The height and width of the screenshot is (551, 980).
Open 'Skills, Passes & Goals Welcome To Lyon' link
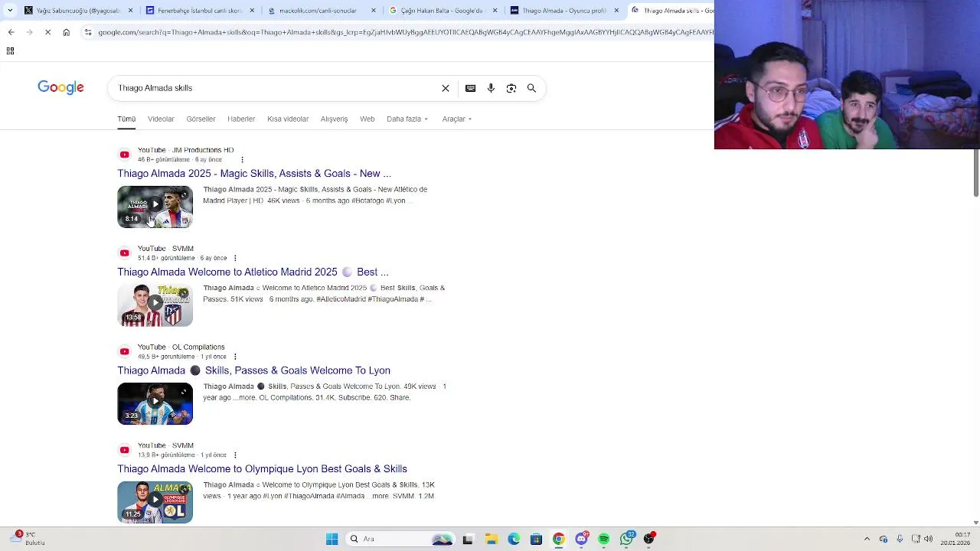tap(253, 370)
